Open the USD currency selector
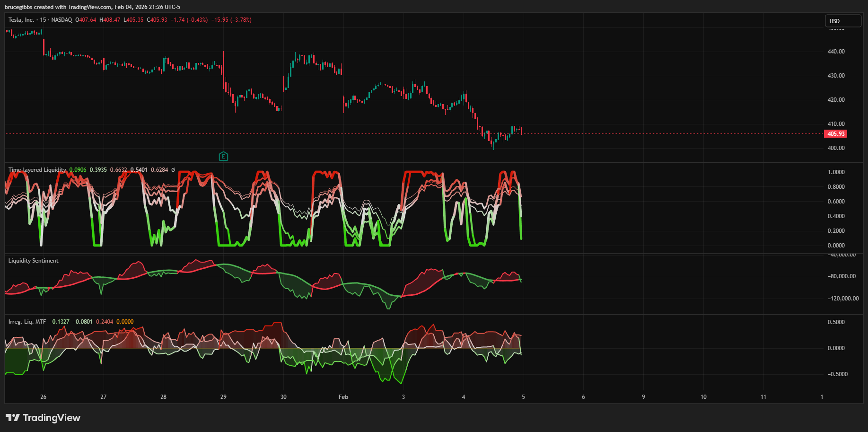Image resolution: width=868 pixels, height=432 pixels. 843,21
